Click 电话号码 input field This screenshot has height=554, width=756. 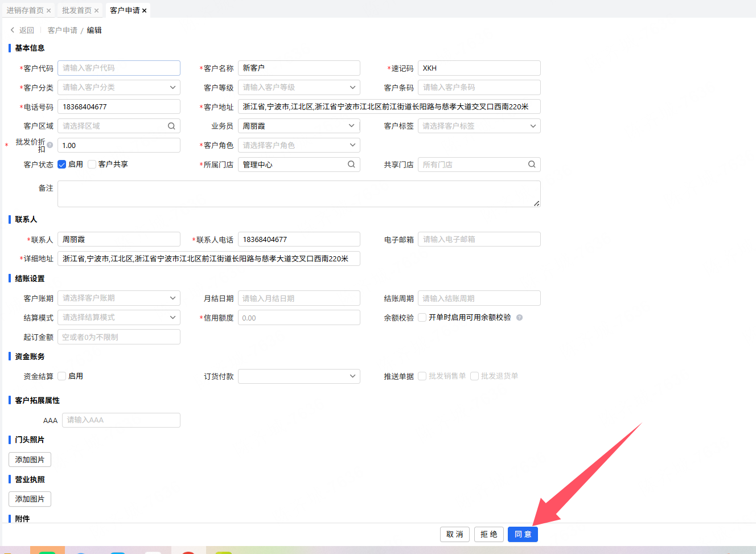coord(119,106)
